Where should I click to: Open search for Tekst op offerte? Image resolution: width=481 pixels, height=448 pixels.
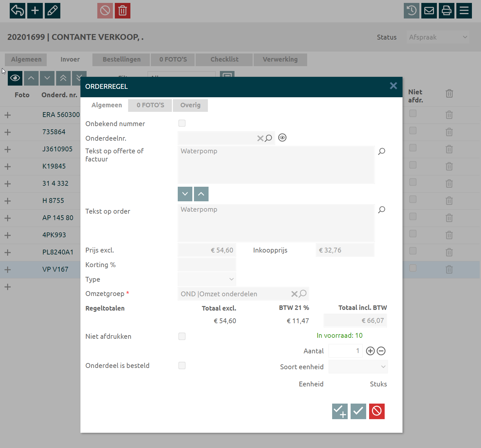(382, 151)
